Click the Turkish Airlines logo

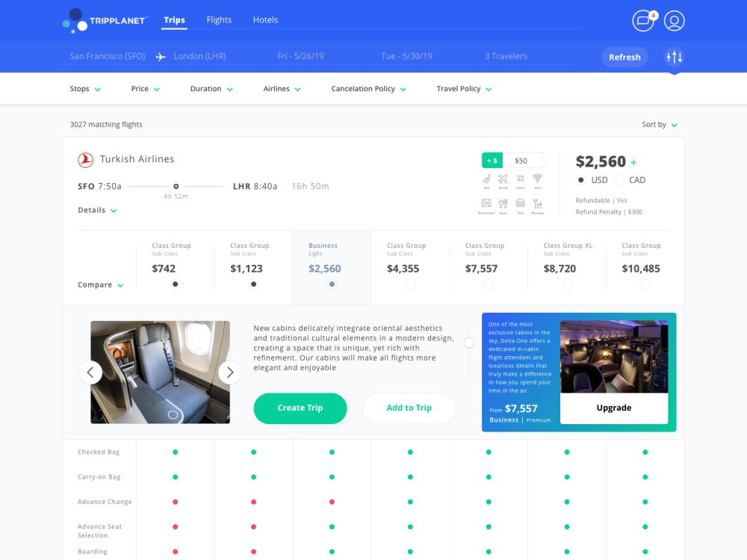click(x=86, y=160)
